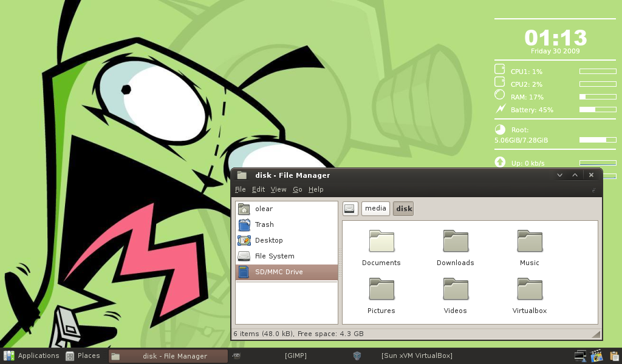Select Trash in the sidebar

click(x=287, y=224)
